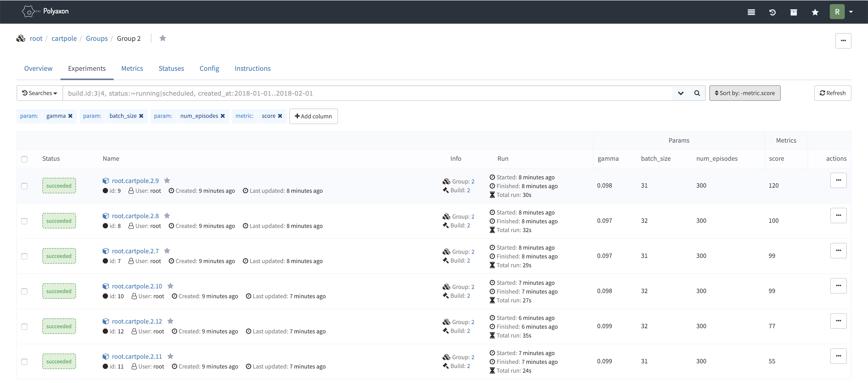Viewport: 868px width, 383px height.
Task: Click the history icon in top navbar
Action: point(772,12)
